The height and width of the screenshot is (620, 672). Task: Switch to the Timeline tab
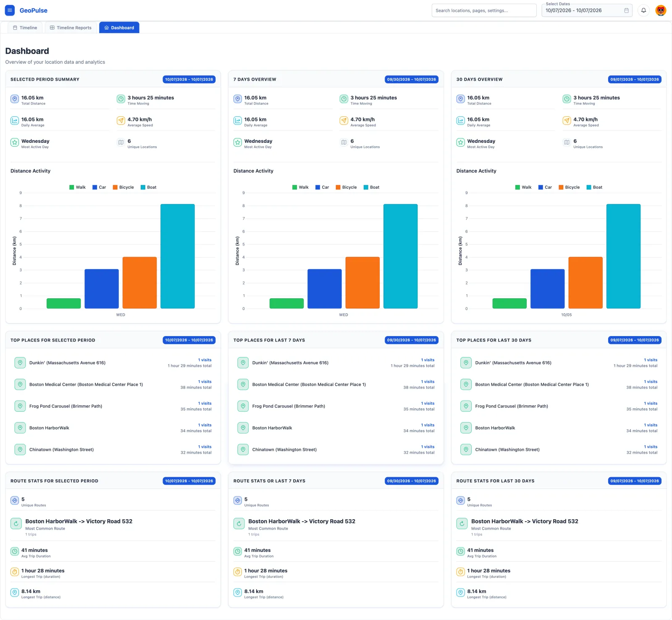[x=25, y=28]
